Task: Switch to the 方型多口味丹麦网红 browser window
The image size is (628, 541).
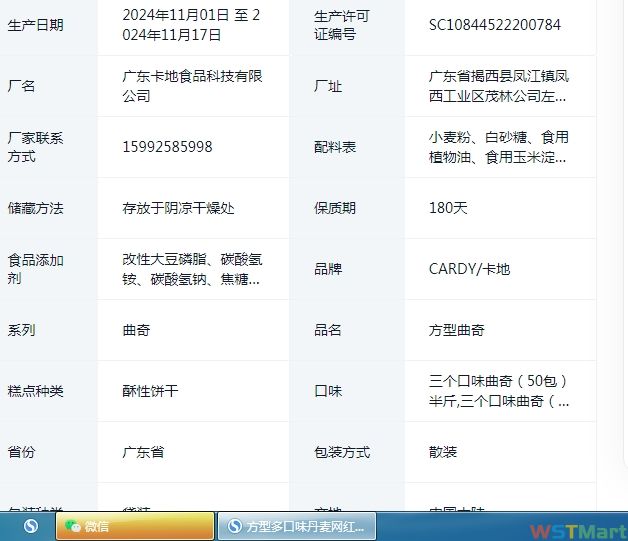Action: pyautogui.click(x=296, y=526)
